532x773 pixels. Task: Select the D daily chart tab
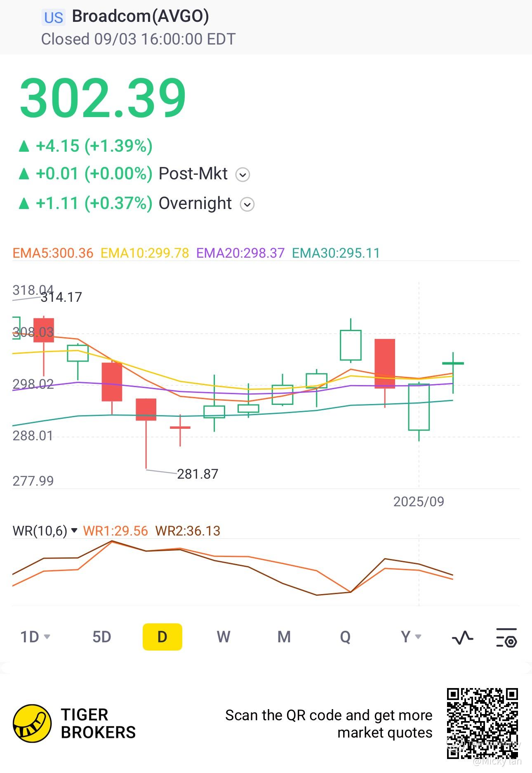point(162,637)
